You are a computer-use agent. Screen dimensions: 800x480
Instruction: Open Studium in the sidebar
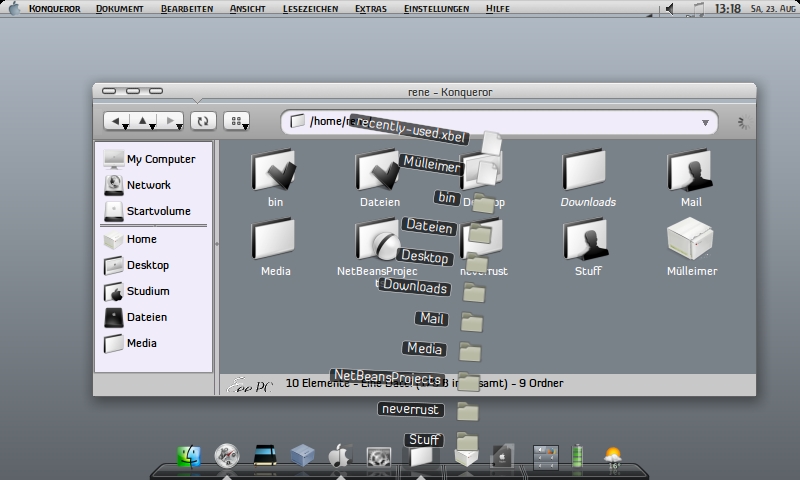[x=137, y=291]
